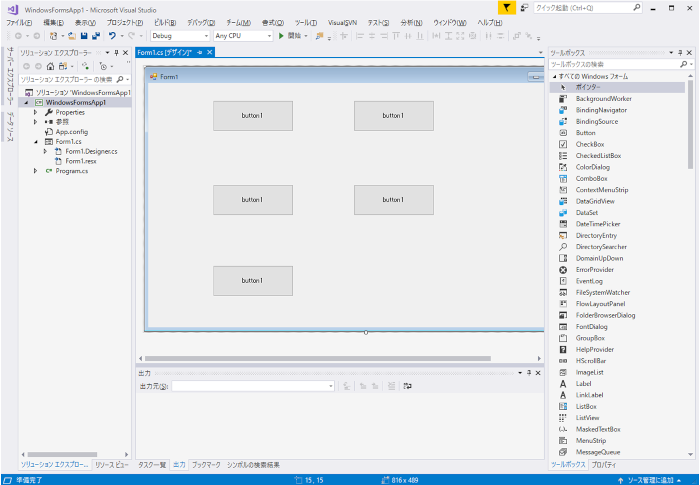Select the Button control in the toolbox
Viewport: 700px width, 485px height.
pyautogui.click(x=585, y=132)
